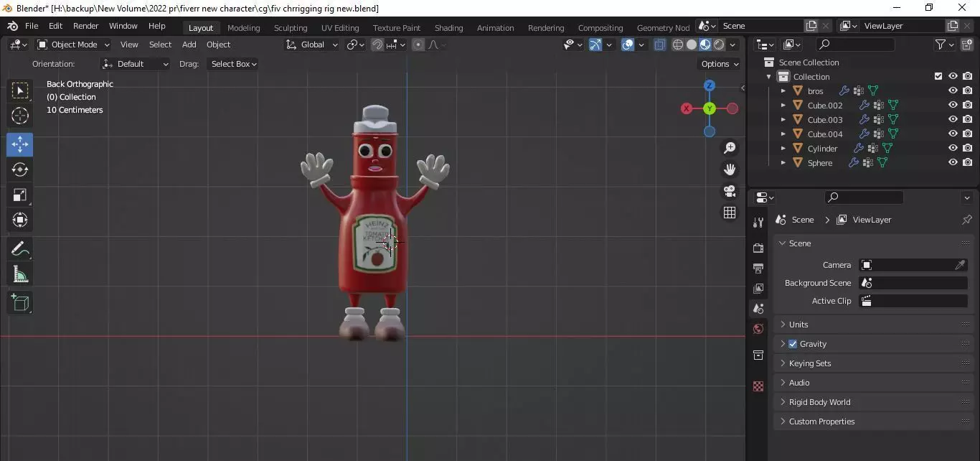Open the Render menu
This screenshot has height=461, width=980.
[86, 26]
